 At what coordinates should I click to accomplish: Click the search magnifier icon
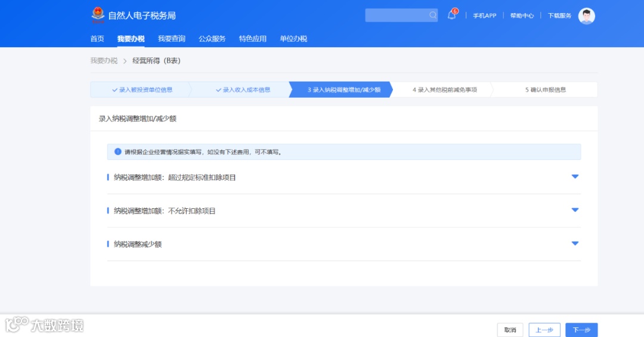coord(432,15)
